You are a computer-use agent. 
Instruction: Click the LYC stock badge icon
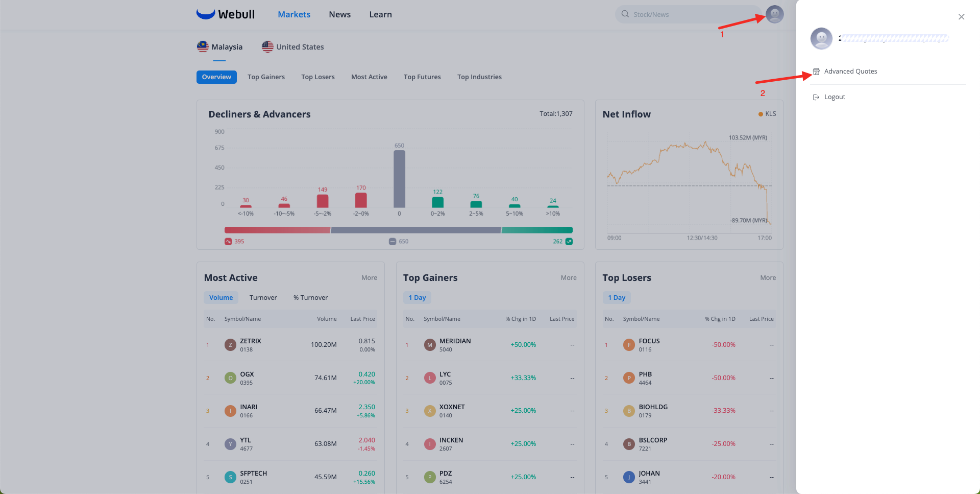(x=430, y=378)
